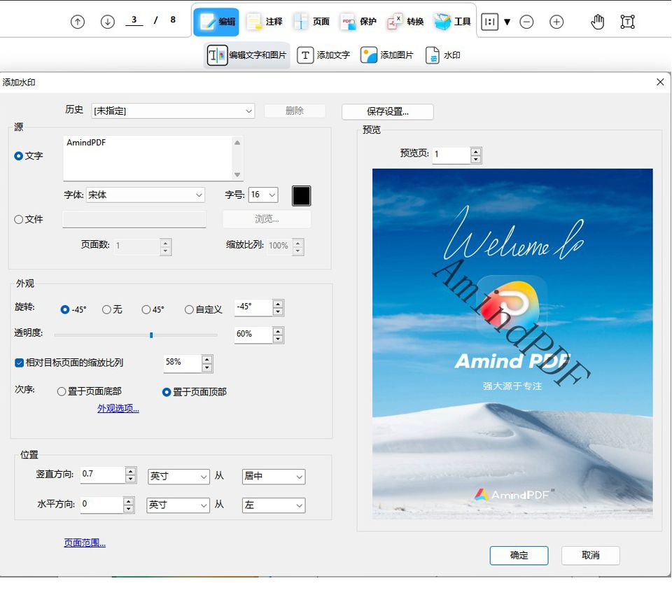The width and height of the screenshot is (672, 616).
Task: Increase 竖直方向 value spinner
Action: [131, 471]
